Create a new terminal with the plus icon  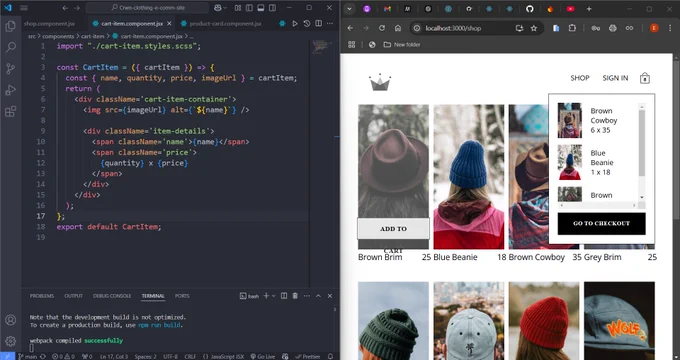[266, 296]
